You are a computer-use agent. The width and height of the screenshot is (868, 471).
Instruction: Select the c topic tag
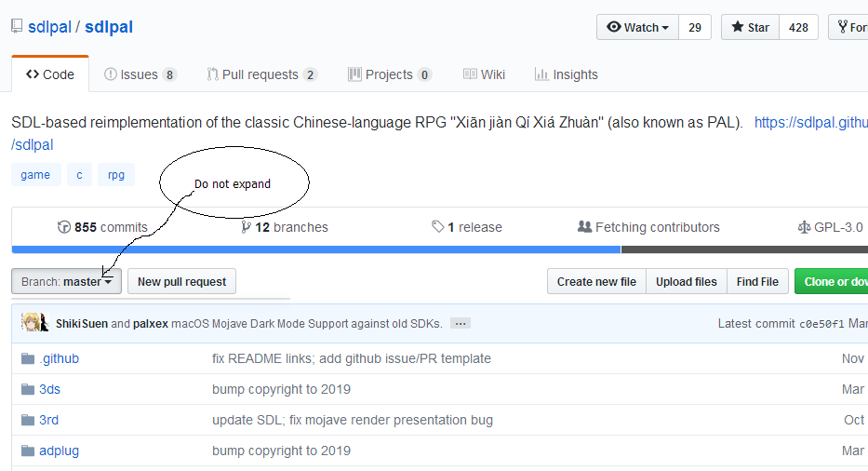(79, 175)
